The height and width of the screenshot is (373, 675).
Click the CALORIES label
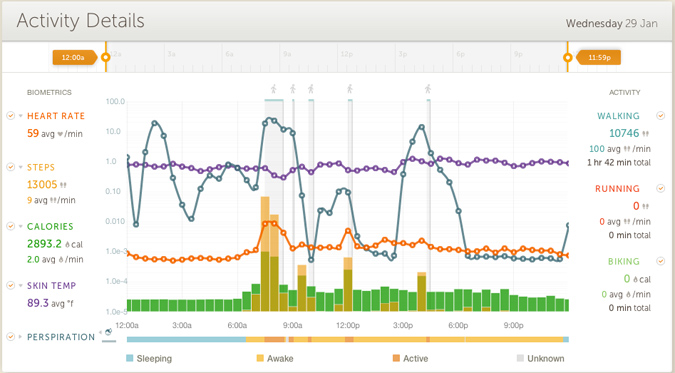point(50,227)
